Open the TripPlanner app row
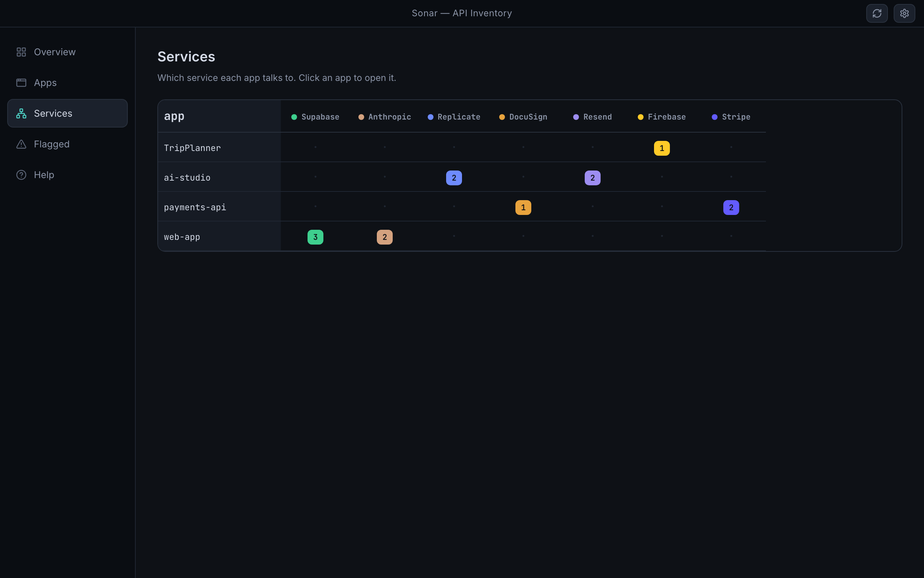 point(219,147)
